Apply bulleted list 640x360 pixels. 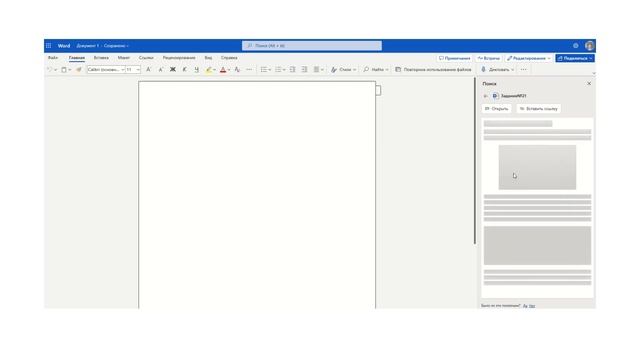[x=264, y=70]
